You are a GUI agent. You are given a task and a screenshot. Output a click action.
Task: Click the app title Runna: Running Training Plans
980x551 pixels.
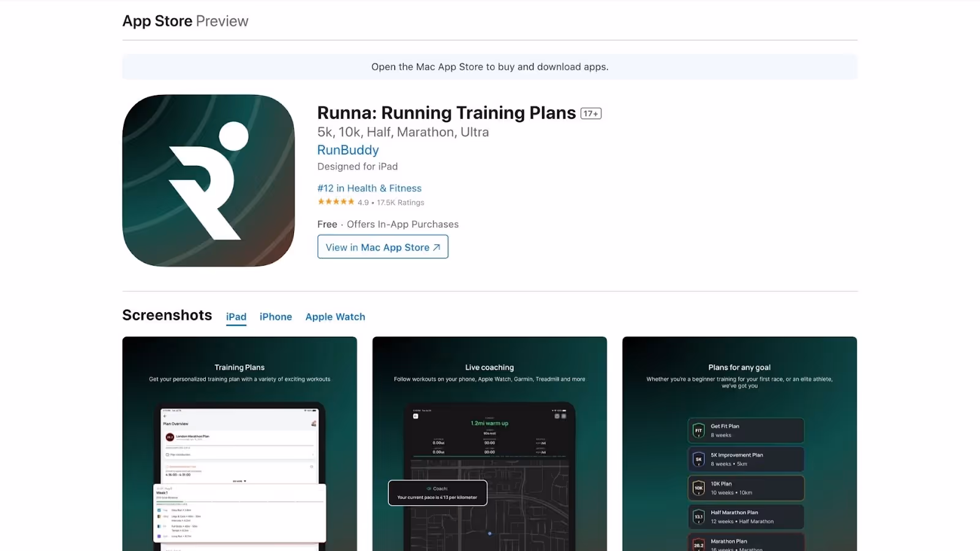point(447,113)
